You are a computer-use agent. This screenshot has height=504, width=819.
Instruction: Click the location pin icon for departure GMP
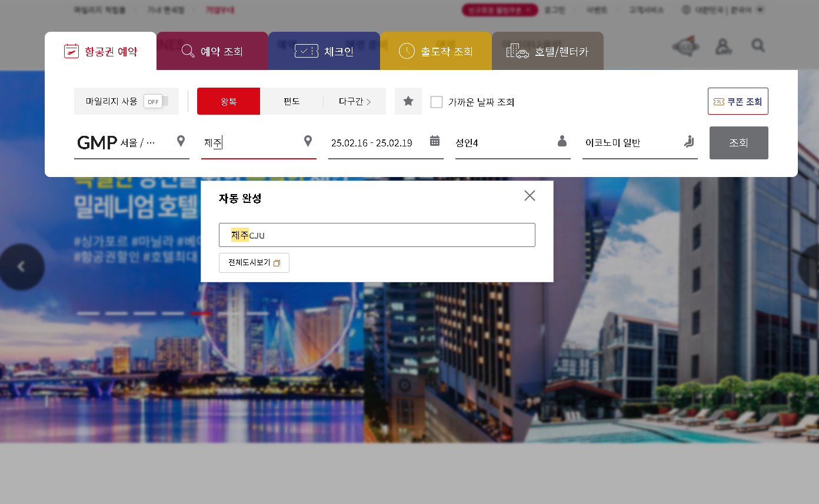pyautogui.click(x=180, y=141)
